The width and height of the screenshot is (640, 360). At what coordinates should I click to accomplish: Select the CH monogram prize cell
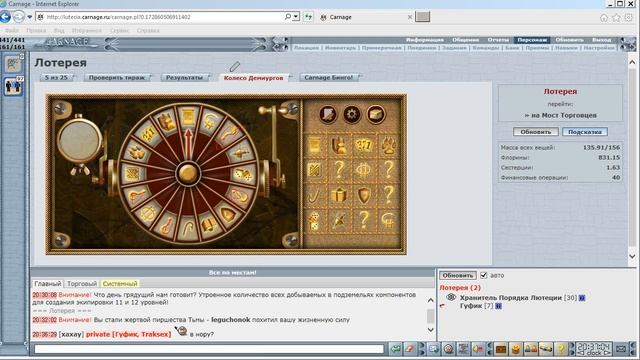(x=388, y=220)
